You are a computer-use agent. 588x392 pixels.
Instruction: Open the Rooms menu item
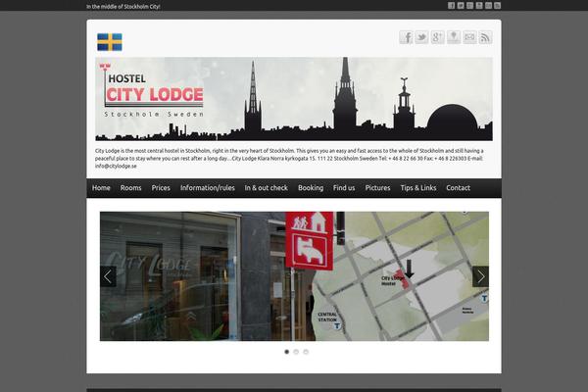131,188
